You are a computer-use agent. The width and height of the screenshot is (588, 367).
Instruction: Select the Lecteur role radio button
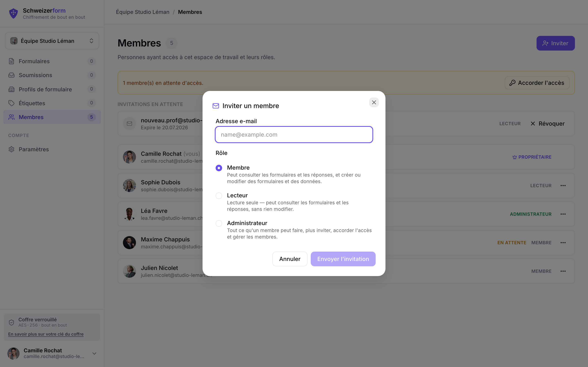click(219, 196)
